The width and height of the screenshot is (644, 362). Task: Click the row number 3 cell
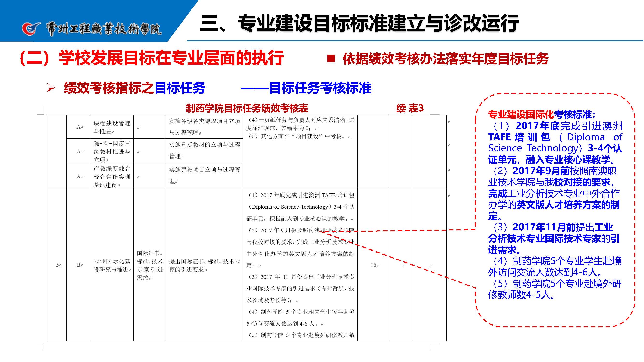tap(57, 265)
